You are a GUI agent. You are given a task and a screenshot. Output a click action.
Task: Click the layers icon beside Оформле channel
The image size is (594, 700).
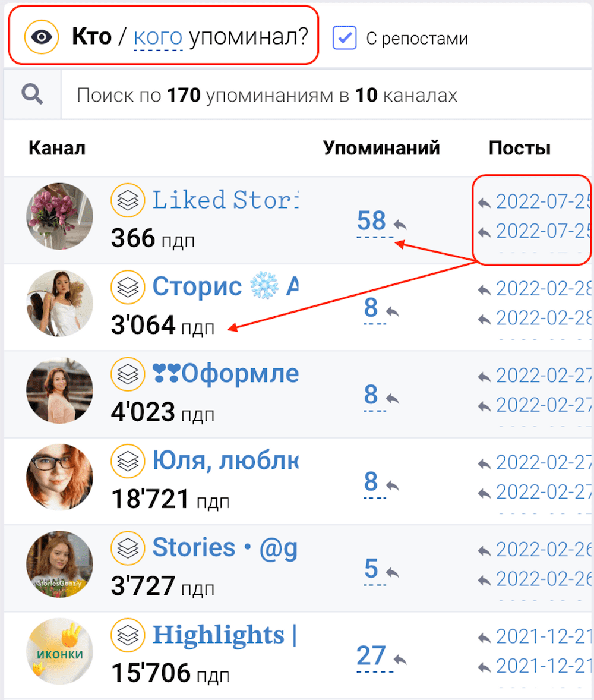pyautogui.click(x=128, y=374)
